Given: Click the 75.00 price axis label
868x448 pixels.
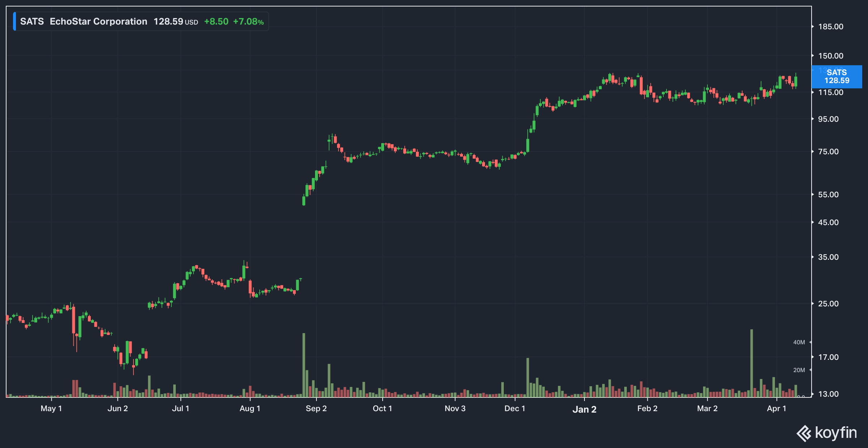Looking at the screenshot, I should tap(828, 152).
